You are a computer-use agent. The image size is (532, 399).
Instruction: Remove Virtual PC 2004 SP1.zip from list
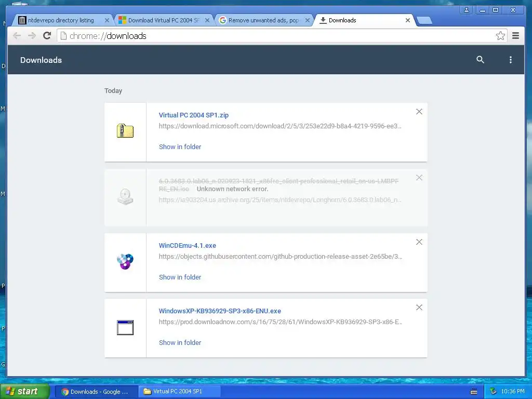point(419,112)
